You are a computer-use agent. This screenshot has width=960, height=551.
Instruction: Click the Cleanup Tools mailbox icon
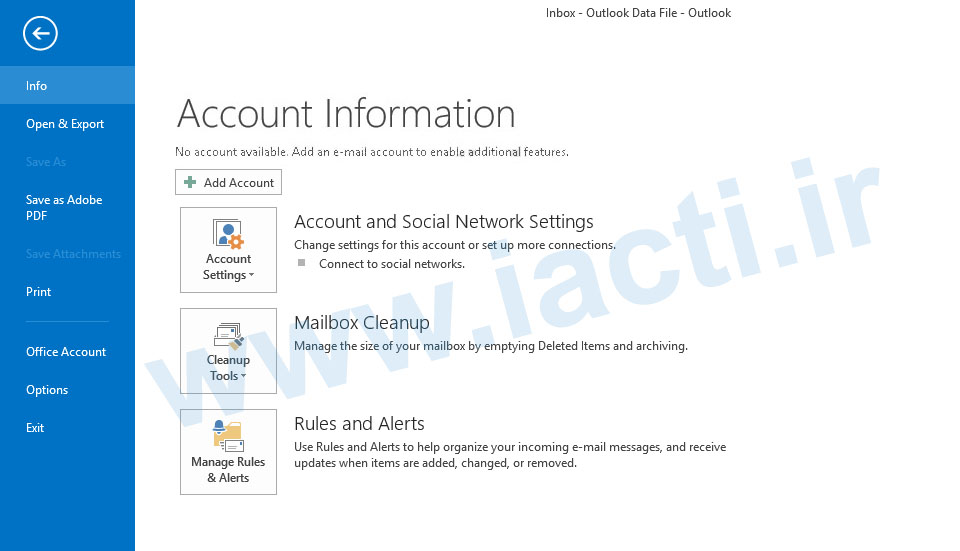tap(228, 336)
